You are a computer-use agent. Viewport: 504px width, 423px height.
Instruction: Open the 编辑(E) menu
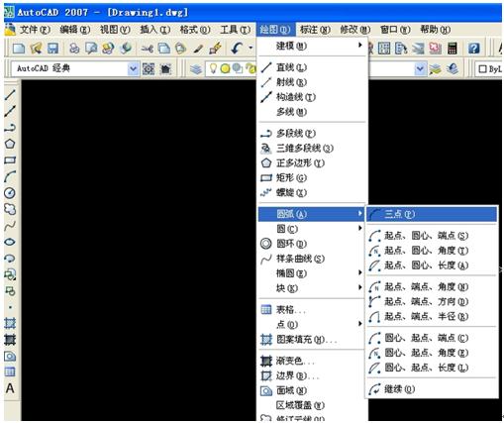pos(75,30)
